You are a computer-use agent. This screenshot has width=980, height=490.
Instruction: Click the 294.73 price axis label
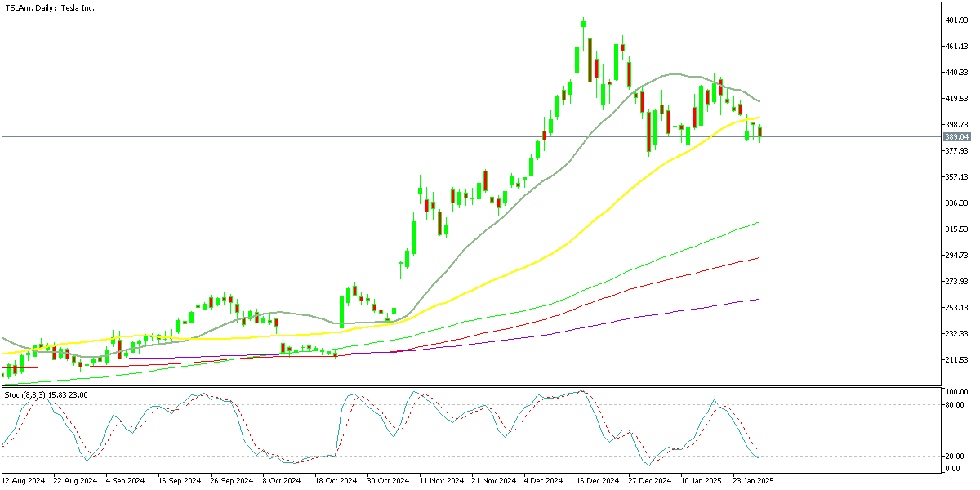tap(955, 255)
